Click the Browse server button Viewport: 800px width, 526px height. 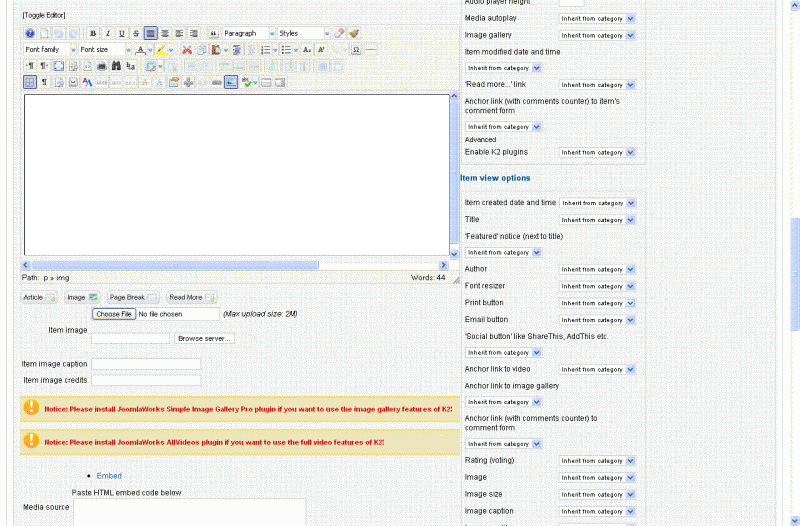click(x=204, y=339)
